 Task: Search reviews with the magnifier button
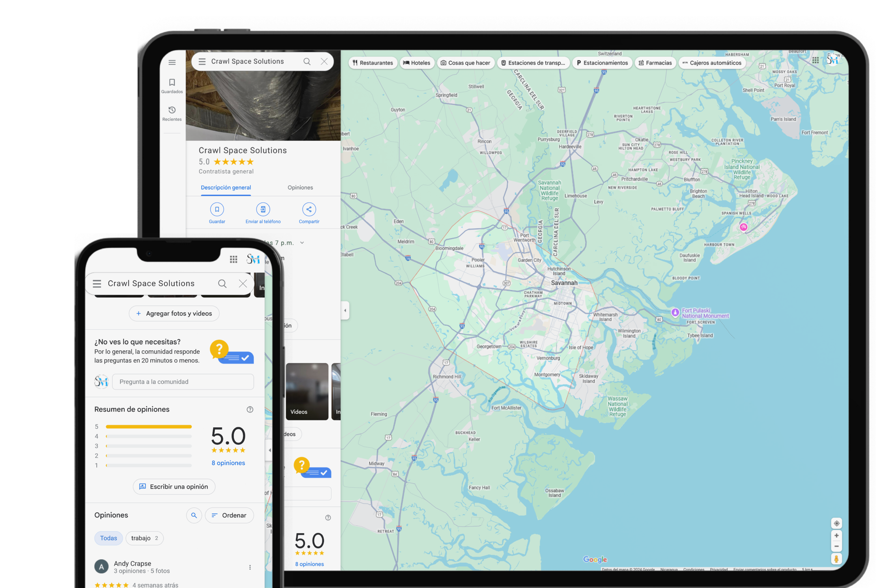coord(194,516)
